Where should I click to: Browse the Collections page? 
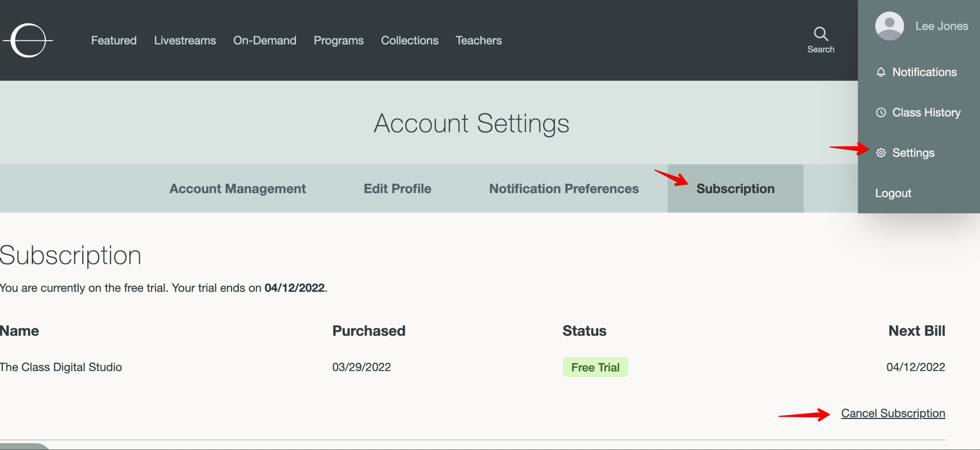[409, 40]
